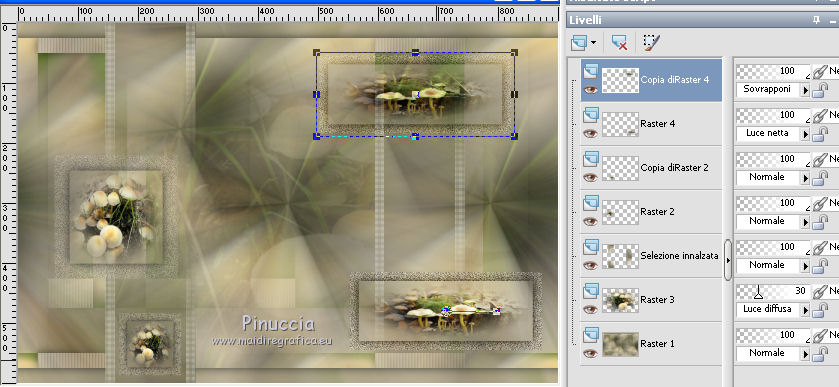This screenshot has height=387, width=839.
Task: Open the New Layer icon's dropdown arrow
Action: point(593,43)
